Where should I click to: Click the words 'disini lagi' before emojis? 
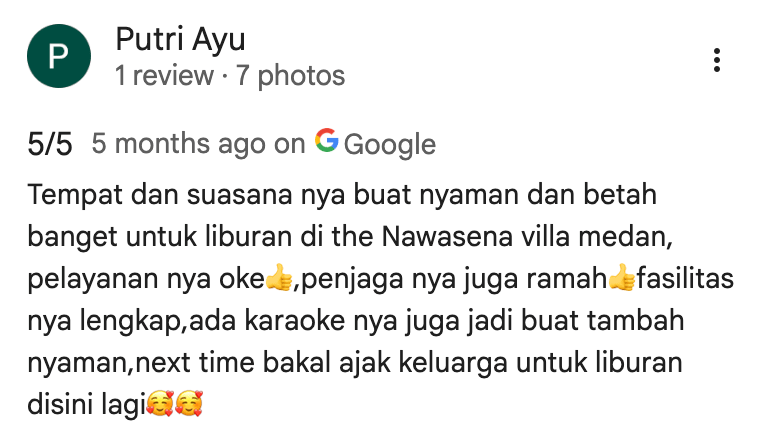click(86, 405)
